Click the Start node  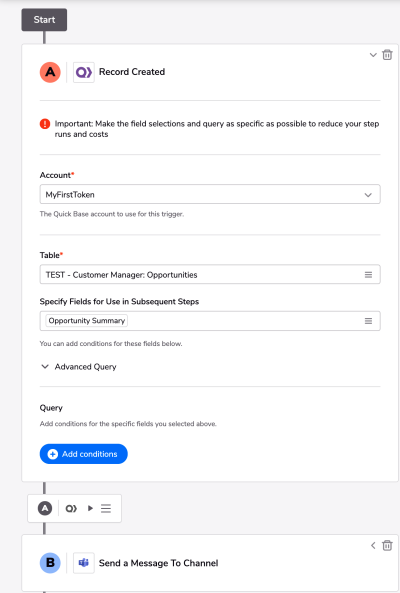pos(44,20)
